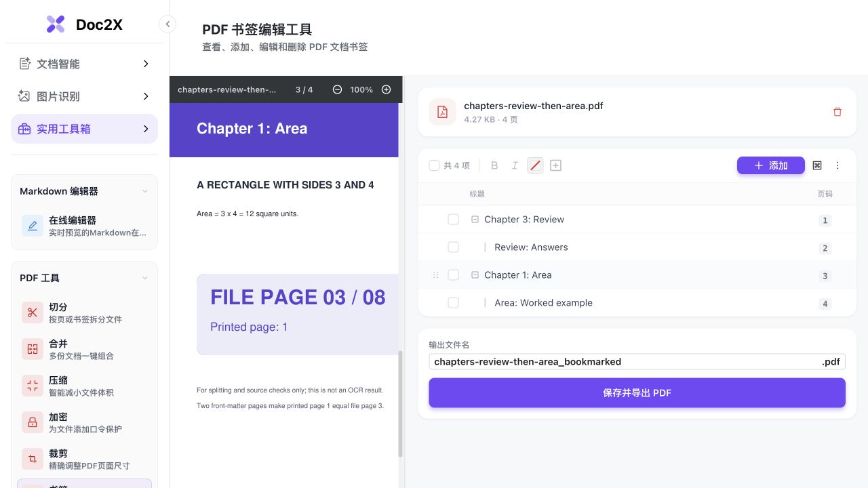This screenshot has width=868, height=488.
Task: Expand the 图片识别 chevron
Action: click(146, 96)
